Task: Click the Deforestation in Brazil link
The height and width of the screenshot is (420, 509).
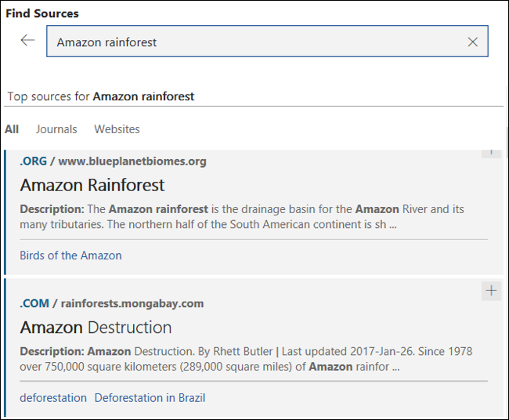Action: pyautogui.click(x=150, y=398)
